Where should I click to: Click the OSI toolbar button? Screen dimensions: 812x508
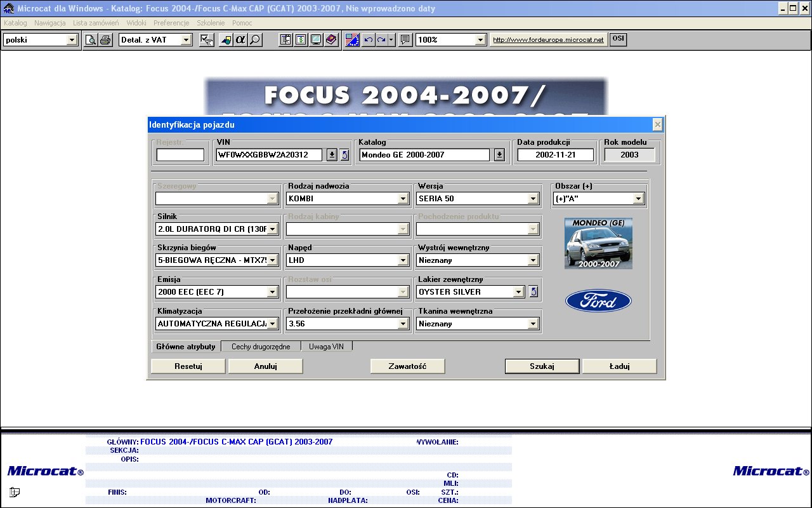(x=618, y=39)
